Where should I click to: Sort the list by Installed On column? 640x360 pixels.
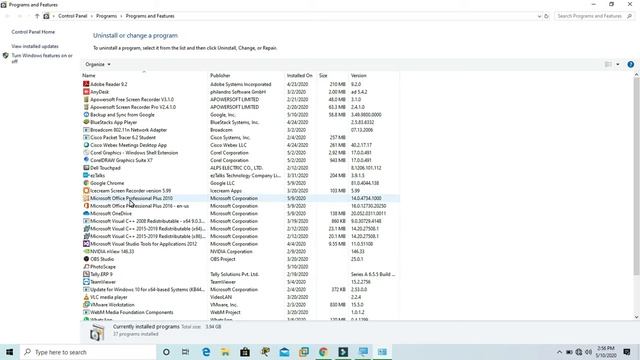pyautogui.click(x=301, y=76)
